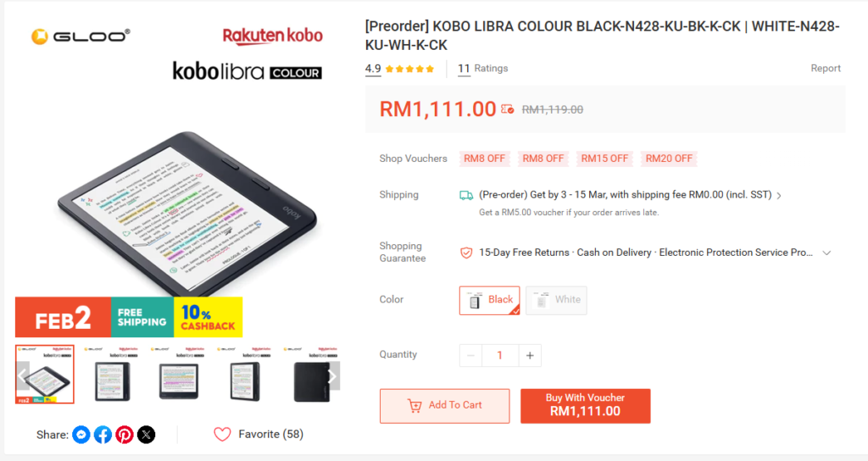Show previous thumbnail with left arrow
Viewport: 868px width, 461px height.
[x=22, y=376]
